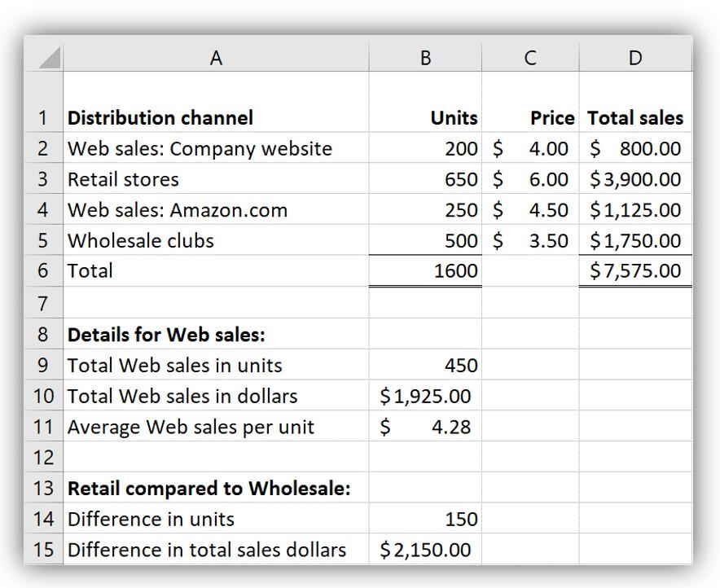
Task: Select the $7,575.00 total sales cell
Action: point(635,271)
